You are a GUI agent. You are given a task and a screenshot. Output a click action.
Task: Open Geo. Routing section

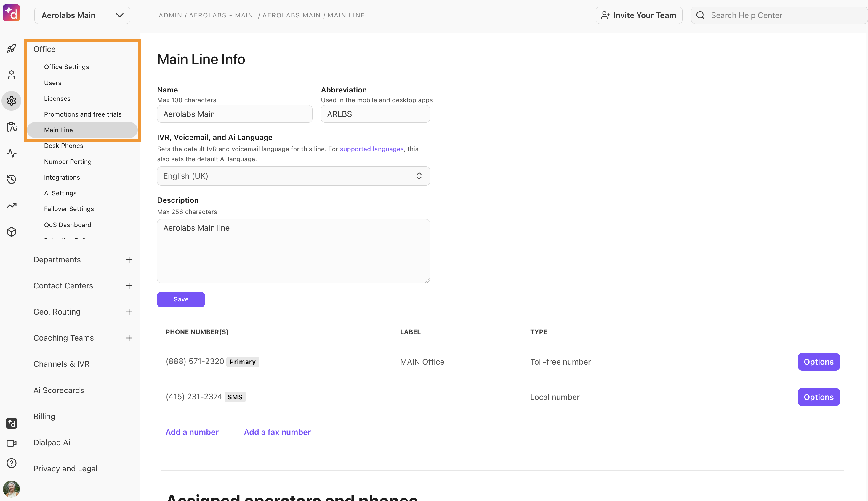57,312
